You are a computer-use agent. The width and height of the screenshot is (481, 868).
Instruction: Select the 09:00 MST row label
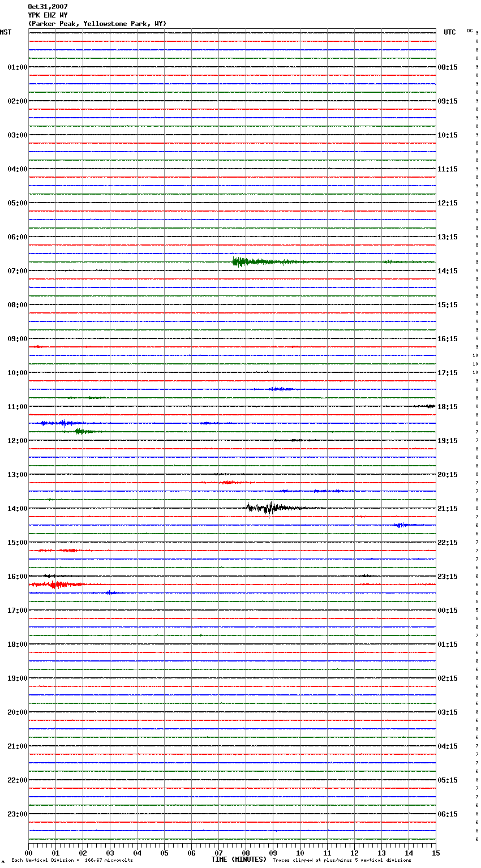tap(18, 338)
